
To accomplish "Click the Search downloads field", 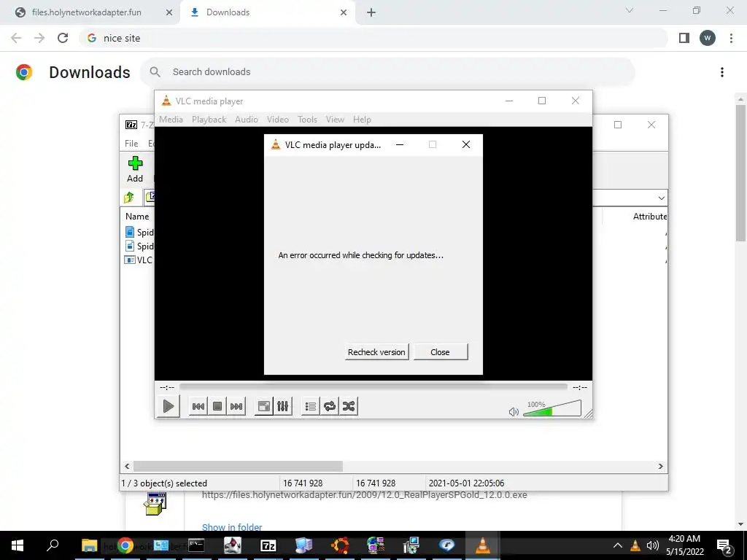I will click(387, 72).
